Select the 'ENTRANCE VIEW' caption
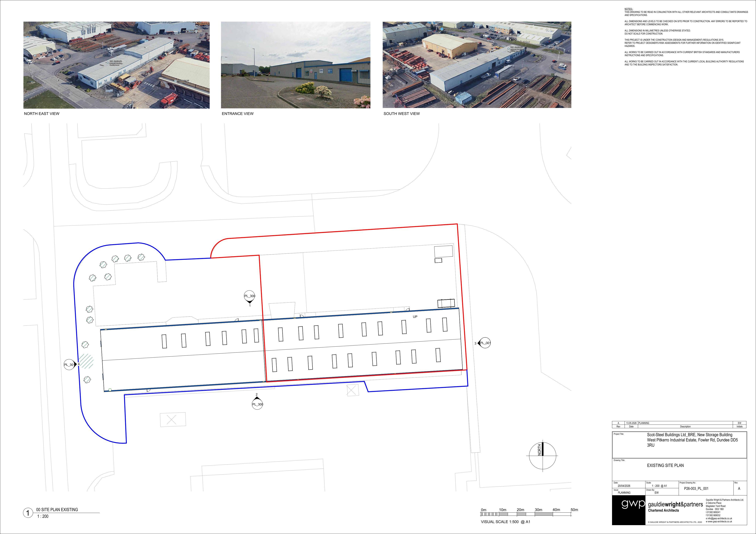The width and height of the screenshot is (756, 534). tap(238, 114)
